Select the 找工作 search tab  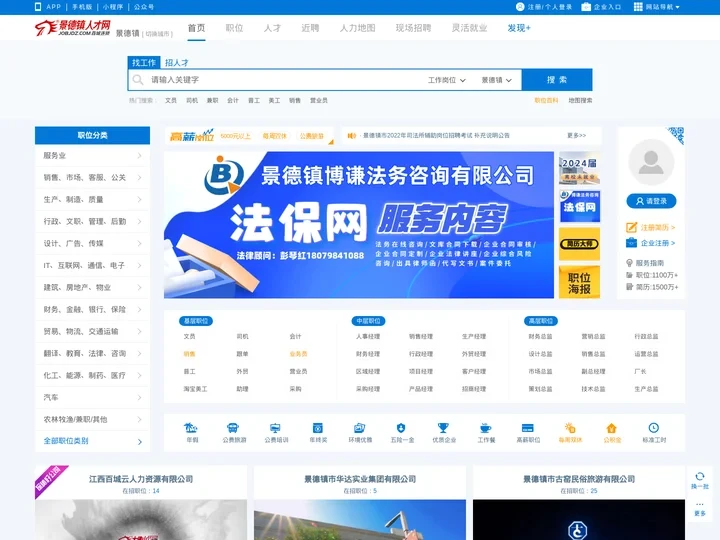click(144, 62)
